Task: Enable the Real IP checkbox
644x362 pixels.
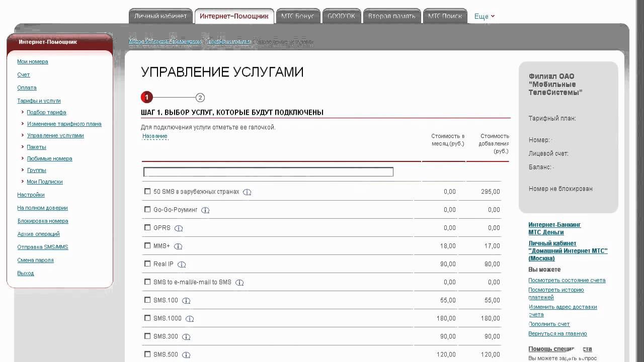Action: [x=147, y=263]
